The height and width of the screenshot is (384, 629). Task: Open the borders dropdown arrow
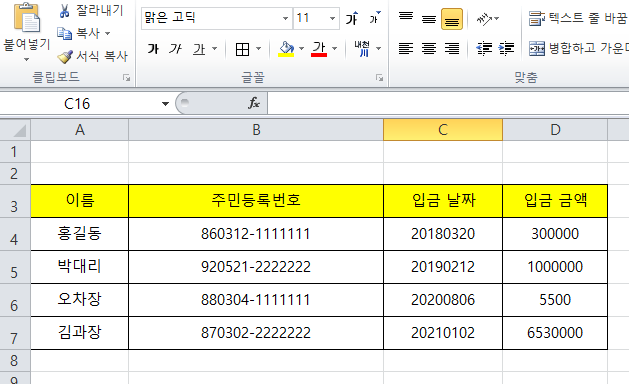pyautogui.click(x=258, y=49)
